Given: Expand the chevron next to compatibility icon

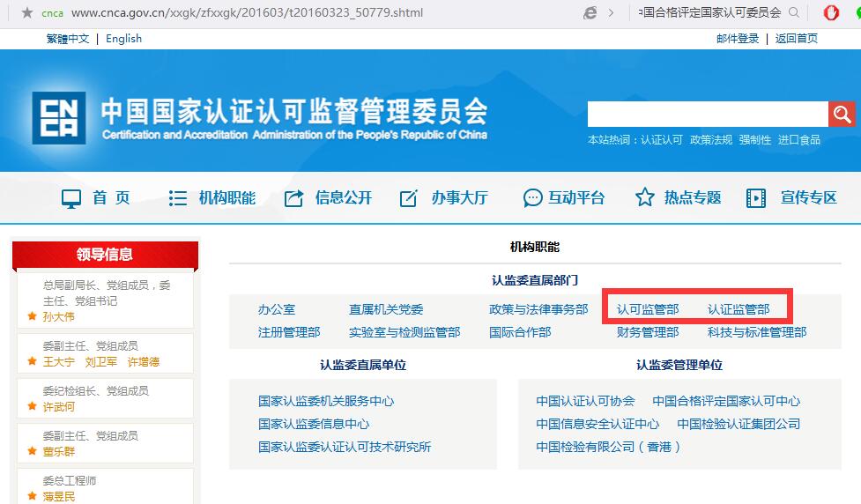Looking at the screenshot, I should tap(611, 12).
